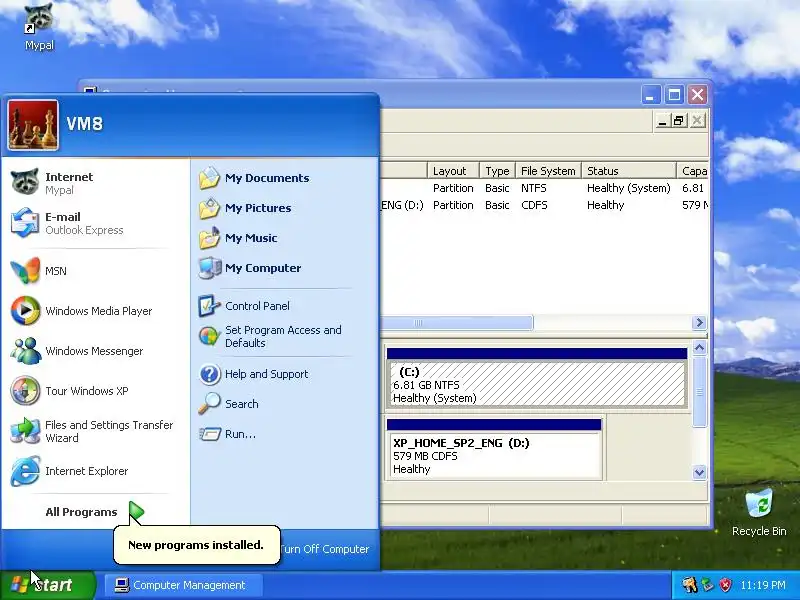Open My Pictures folder icon
Image resolution: width=800 pixels, height=600 pixels.
click(x=209, y=208)
